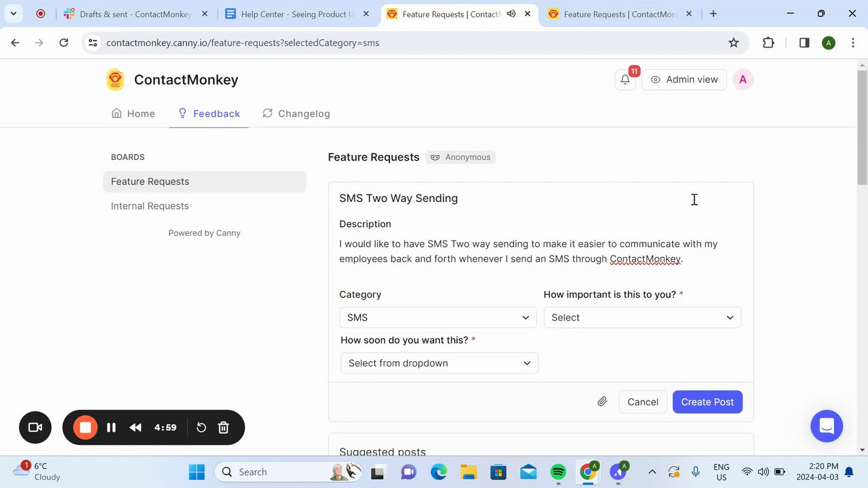Stop the screen recording
Viewport: 868px width, 488px height.
[85, 428]
